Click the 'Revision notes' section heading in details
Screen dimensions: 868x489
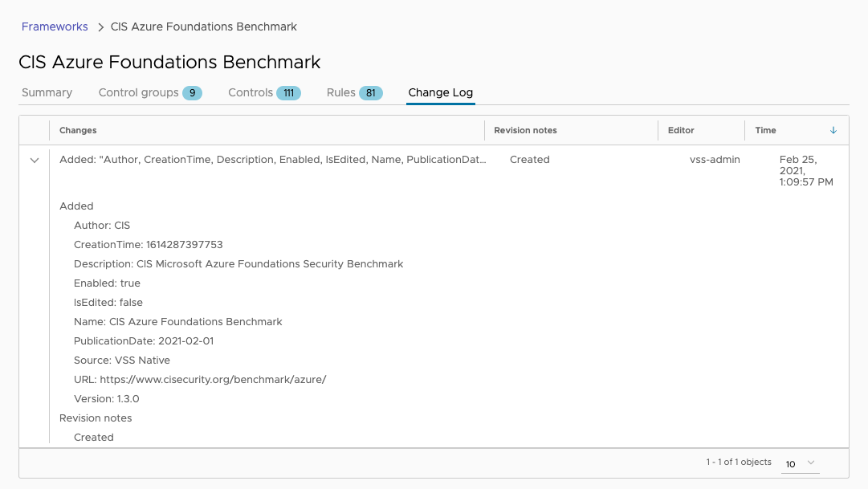[96, 418]
